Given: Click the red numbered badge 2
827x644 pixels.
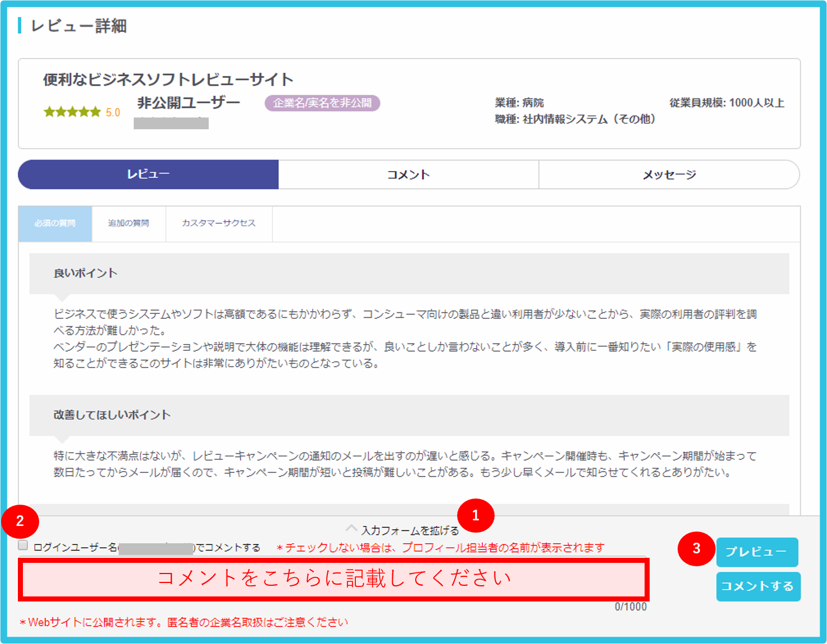Looking at the screenshot, I should coord(20,521).
